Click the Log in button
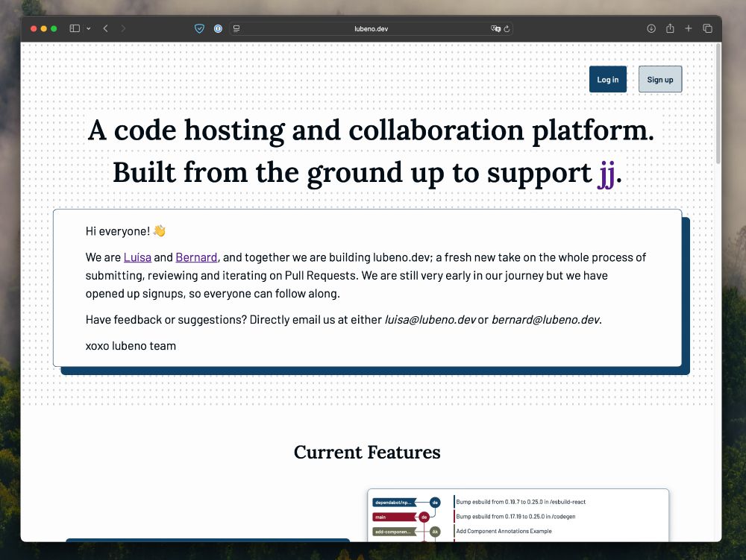The height and width of the screenshot is (560, 746). click(x=607, y=79)
